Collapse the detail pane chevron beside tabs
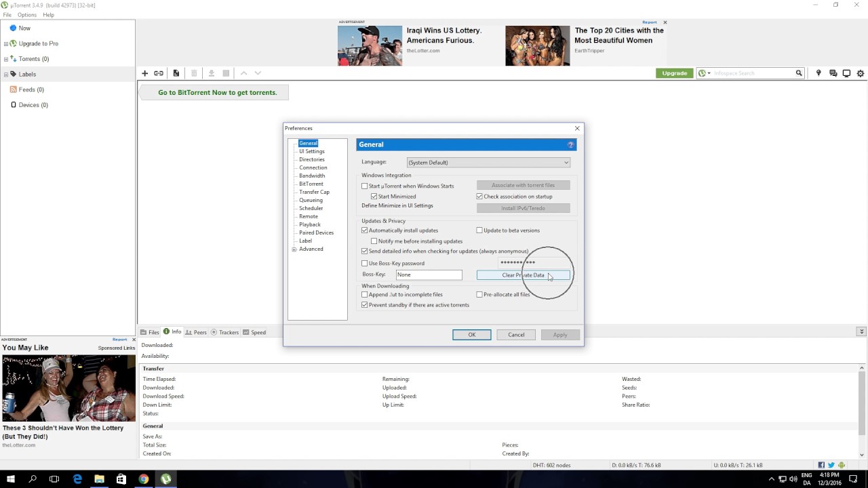This screenshot has height=488, width=868. coord(861,331)
